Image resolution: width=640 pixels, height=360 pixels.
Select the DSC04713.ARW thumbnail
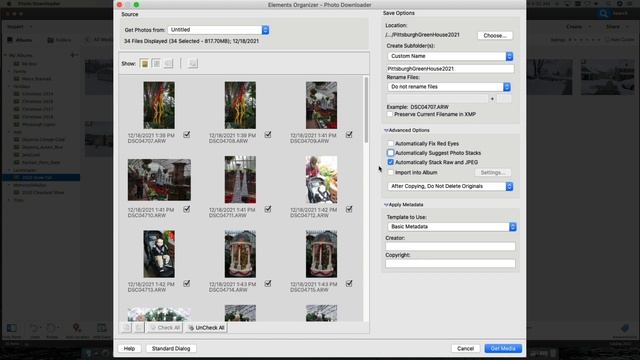tap(159, 254)
